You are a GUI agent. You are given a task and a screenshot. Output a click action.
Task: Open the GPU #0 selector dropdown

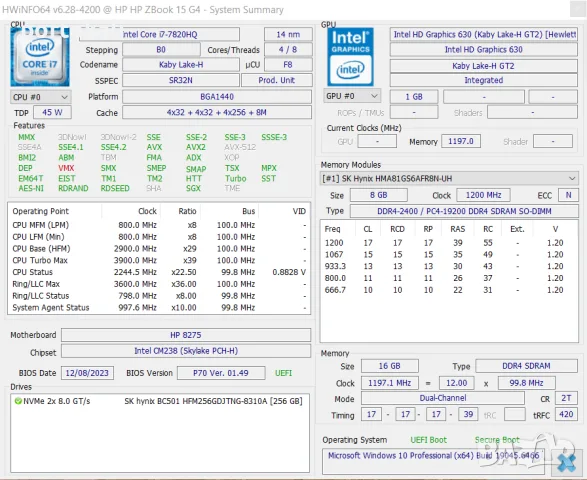352,96
